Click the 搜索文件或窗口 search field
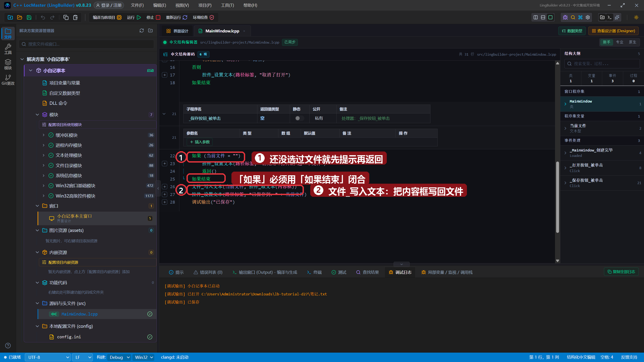This screenshot has height=362, width=644. 87,44
